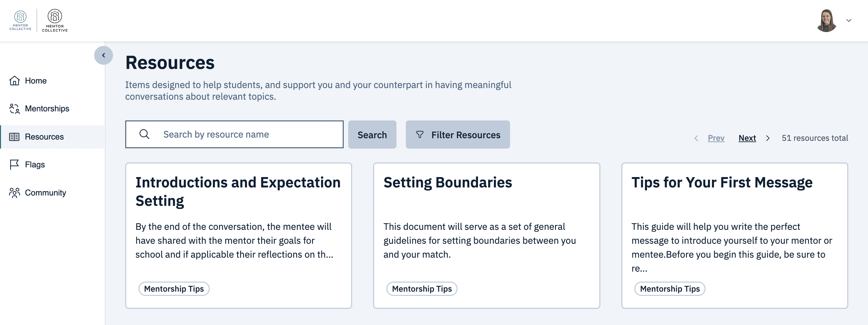
Task: Click the right chevron beside Next
Action: [768, 138]
